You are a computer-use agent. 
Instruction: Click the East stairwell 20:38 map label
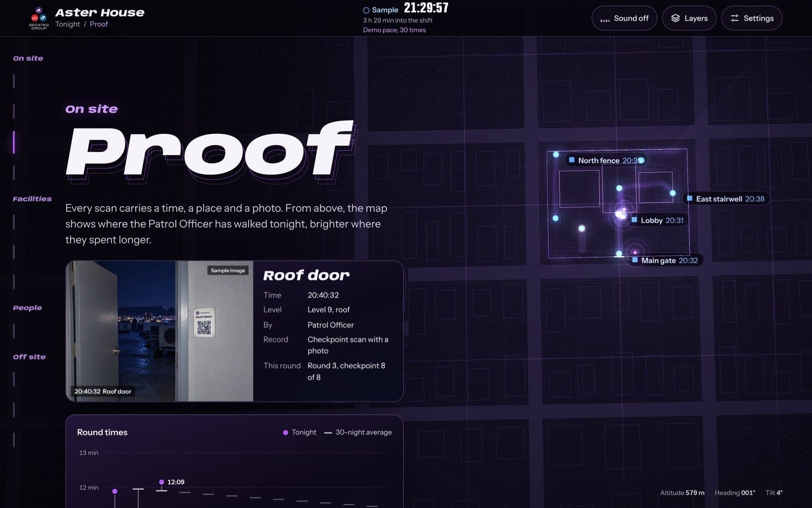click(725, 199)
